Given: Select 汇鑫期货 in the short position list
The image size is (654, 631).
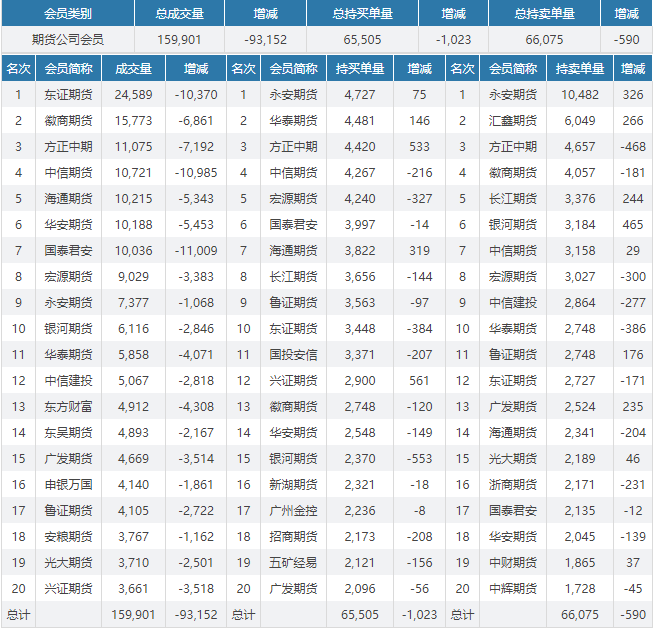Looking at the screenshot, I should click(x=513, y=121).
